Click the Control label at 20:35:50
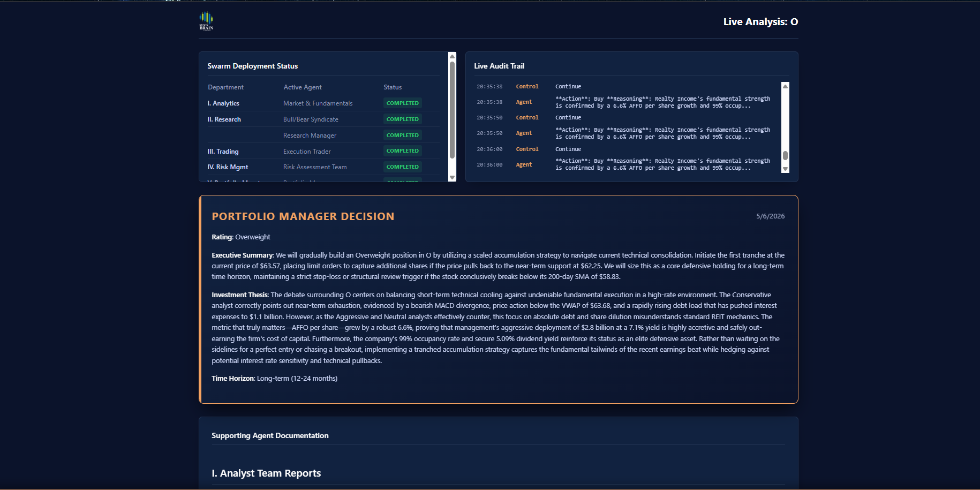The image size is (980, 490). coord(527,117)
